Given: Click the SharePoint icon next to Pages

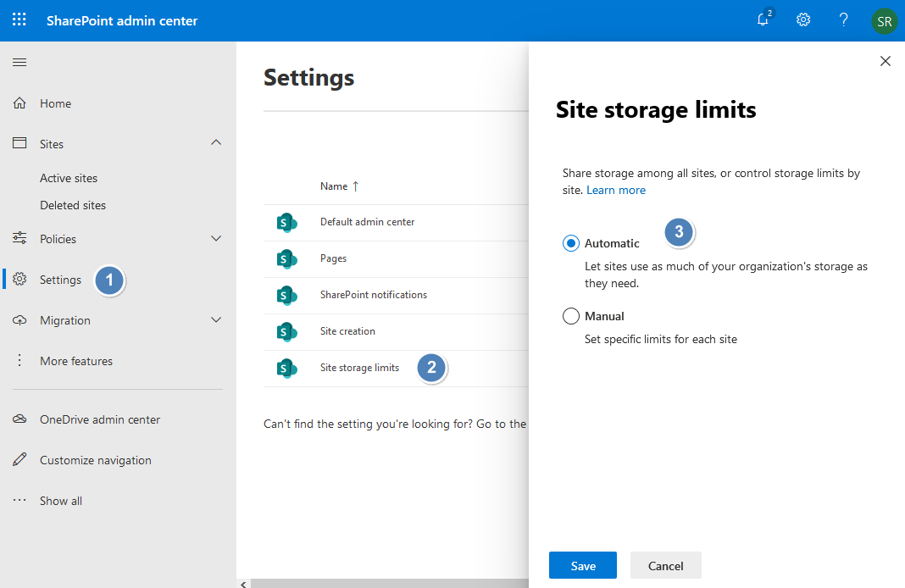Looking at the screenshot, I should (287, 258).
